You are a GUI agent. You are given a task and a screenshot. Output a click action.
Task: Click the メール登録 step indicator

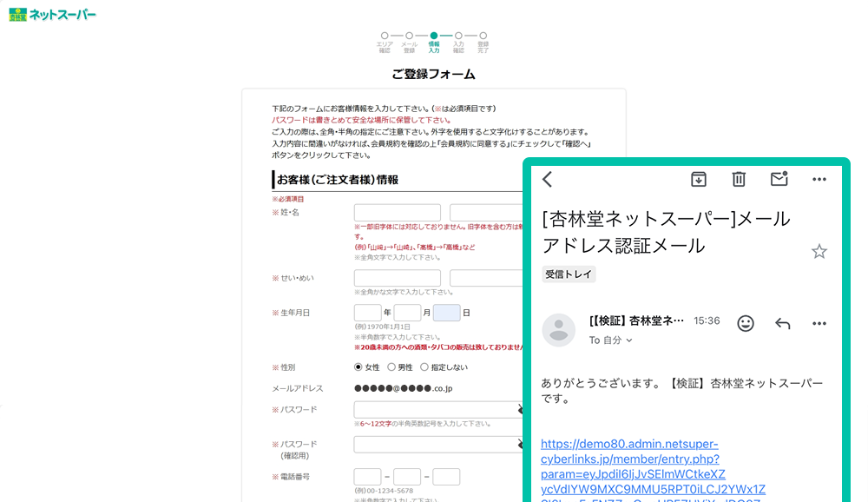tap(409, 42)
